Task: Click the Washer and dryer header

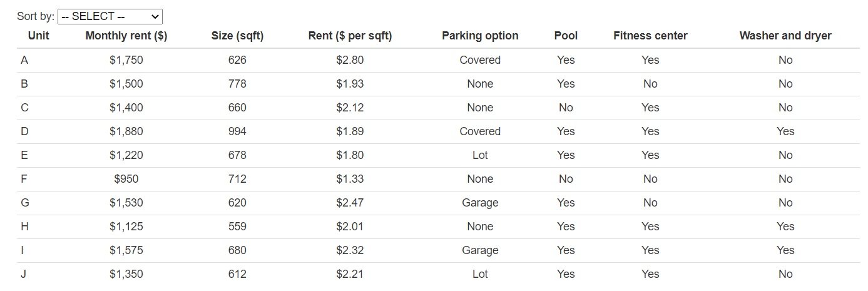Action: (785, 36)
